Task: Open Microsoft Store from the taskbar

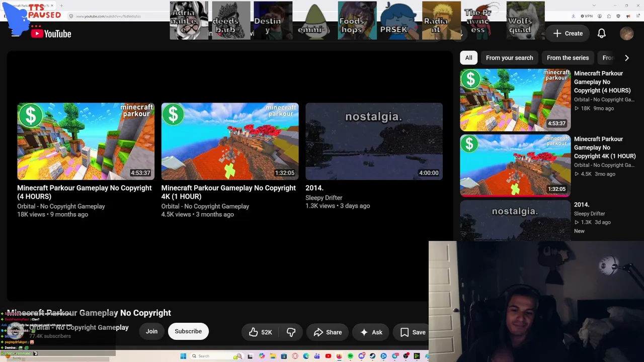Action: [284, 356]
